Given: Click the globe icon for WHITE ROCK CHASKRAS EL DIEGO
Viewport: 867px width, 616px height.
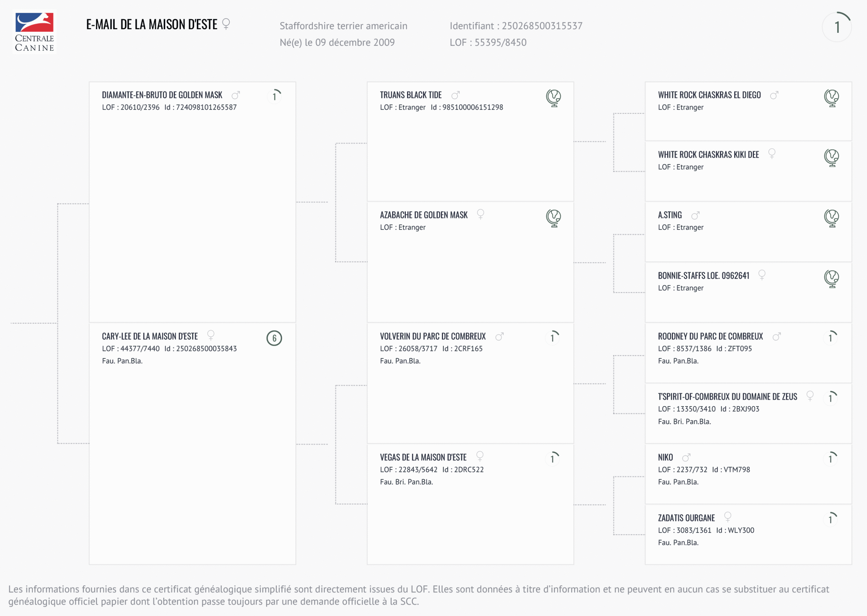Looking at the screenshot, I should 831,98.
